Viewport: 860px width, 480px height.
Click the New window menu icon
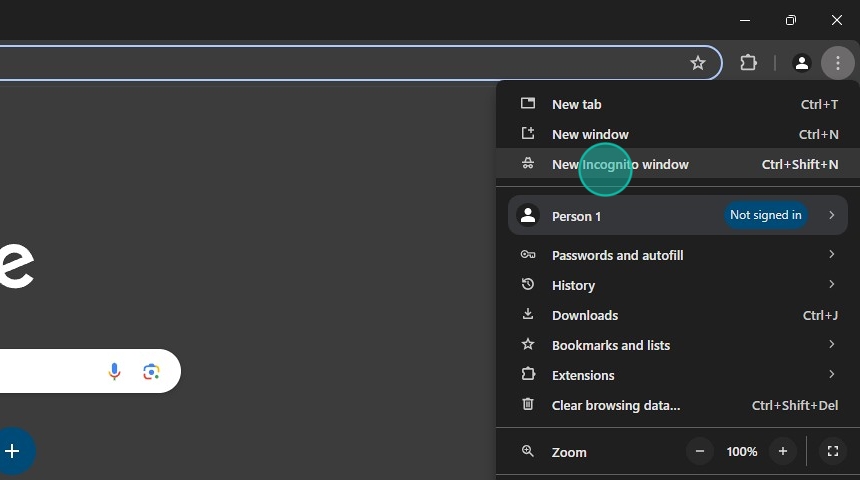pyautogui.click(x=528, y=133)
